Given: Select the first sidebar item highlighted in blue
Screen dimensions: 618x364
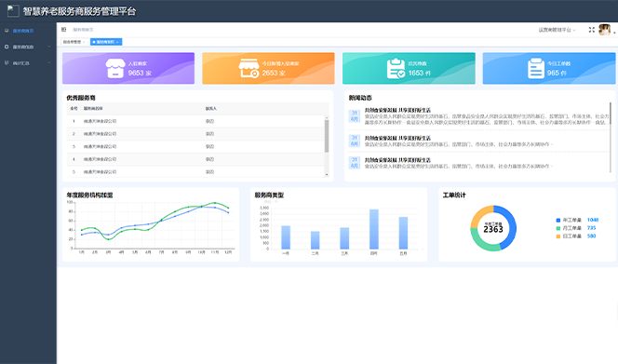Looking at the screenshot, I should (28, 31).
